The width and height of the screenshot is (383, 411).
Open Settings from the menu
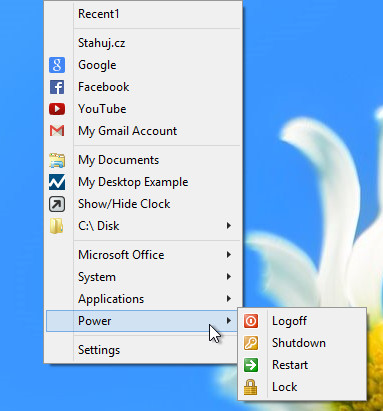point(143,350)
